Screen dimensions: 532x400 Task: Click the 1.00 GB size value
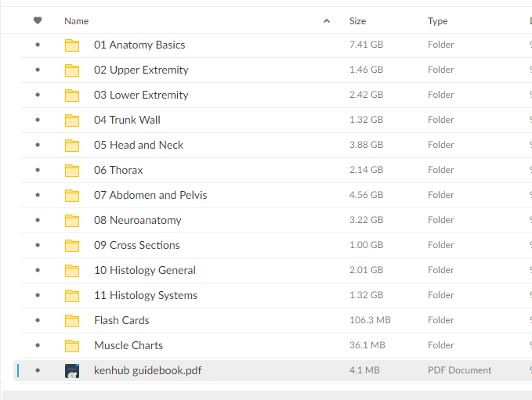[366, 246]
